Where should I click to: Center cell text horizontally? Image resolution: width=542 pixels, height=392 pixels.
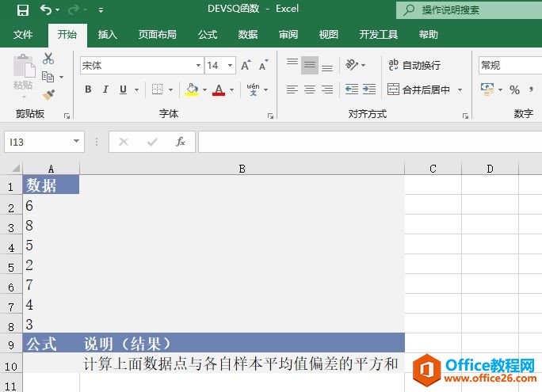click(310, 89)
